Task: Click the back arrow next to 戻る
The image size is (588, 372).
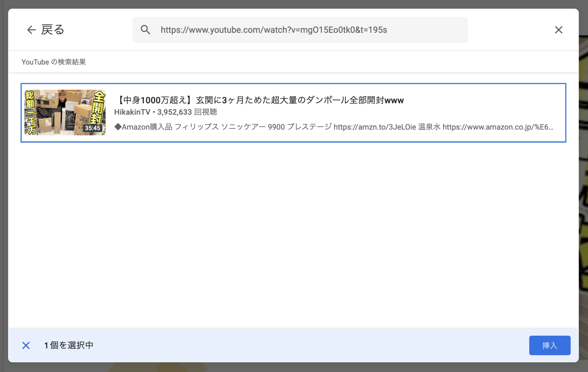Action: point(32,30)
